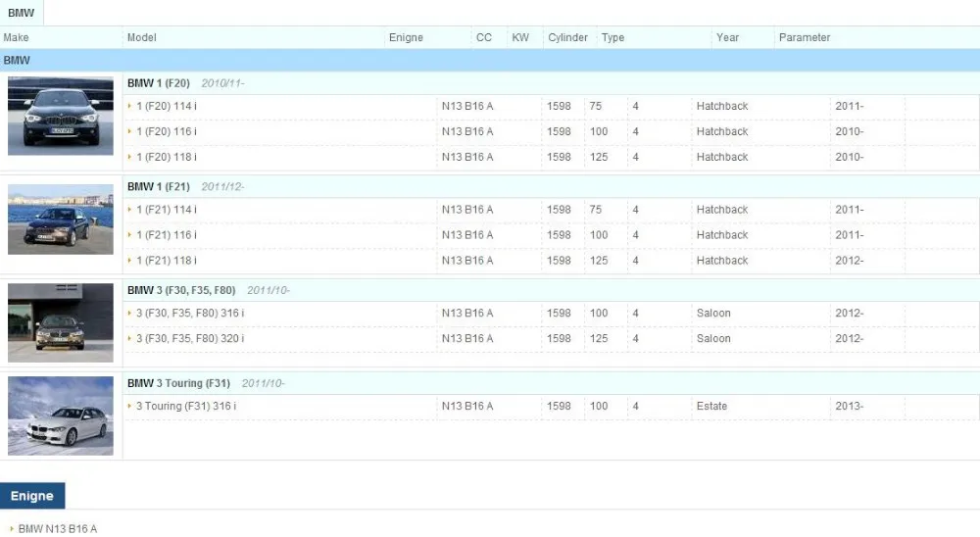Click the Model column header
The height and width of the screenshot is (537, 980).
click(142, 37)
